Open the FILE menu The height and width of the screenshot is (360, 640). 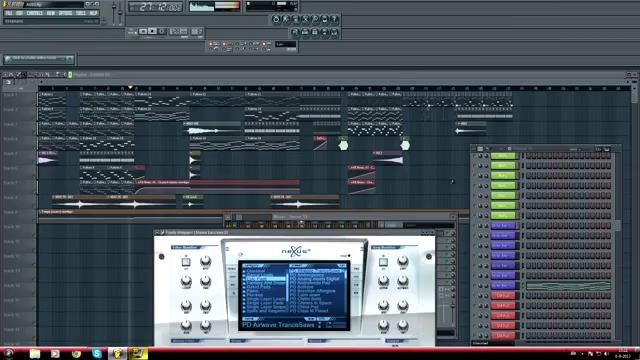9,13
